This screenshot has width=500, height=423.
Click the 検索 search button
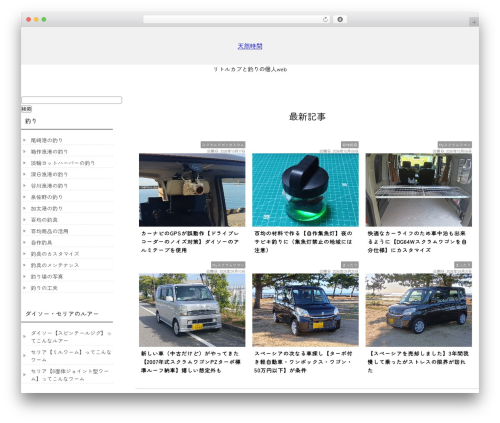26,109
